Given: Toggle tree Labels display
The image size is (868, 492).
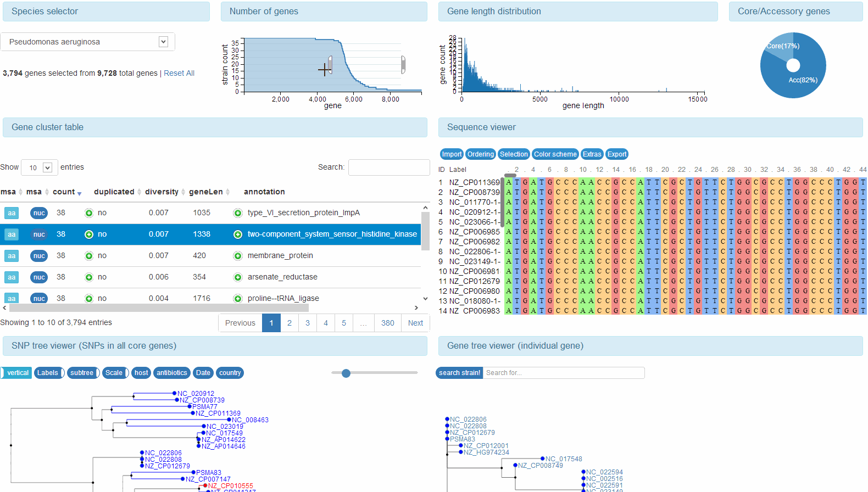Looking at the screenshot, I should tap(49, 373).
